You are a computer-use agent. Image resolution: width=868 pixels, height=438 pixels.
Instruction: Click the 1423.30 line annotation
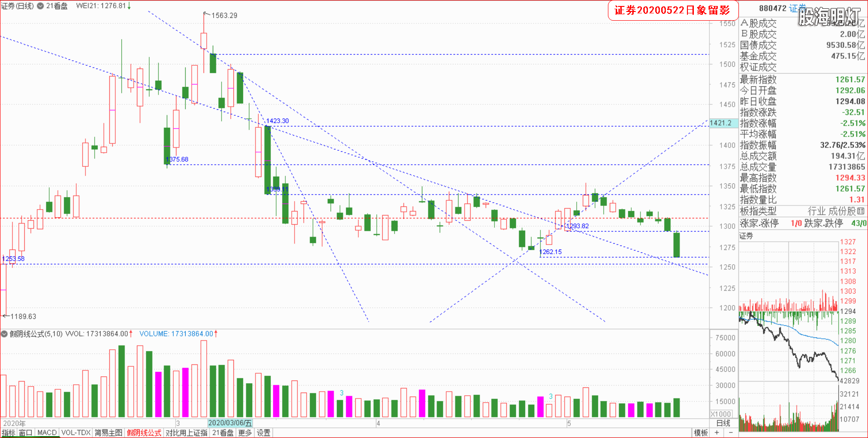278,121
